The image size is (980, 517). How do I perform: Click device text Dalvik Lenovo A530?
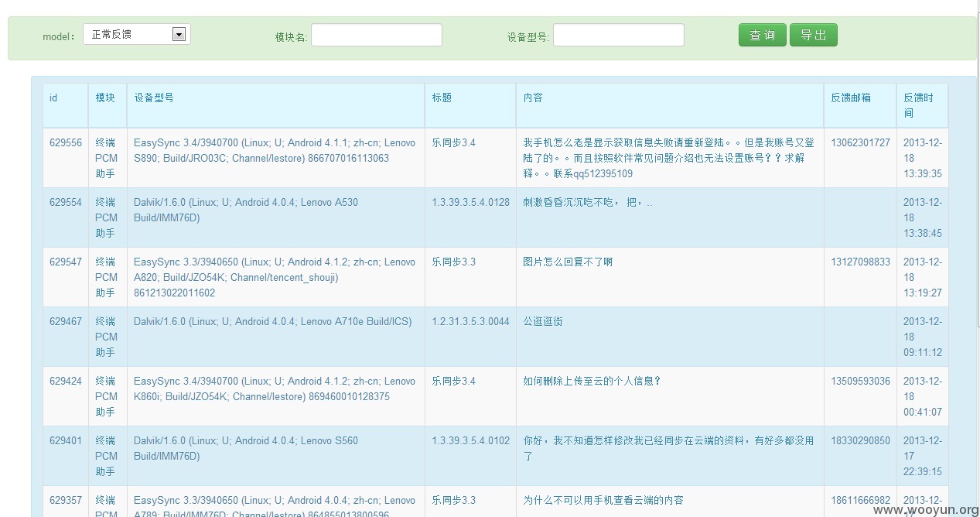pyautogui.click(x=246, y=211)
